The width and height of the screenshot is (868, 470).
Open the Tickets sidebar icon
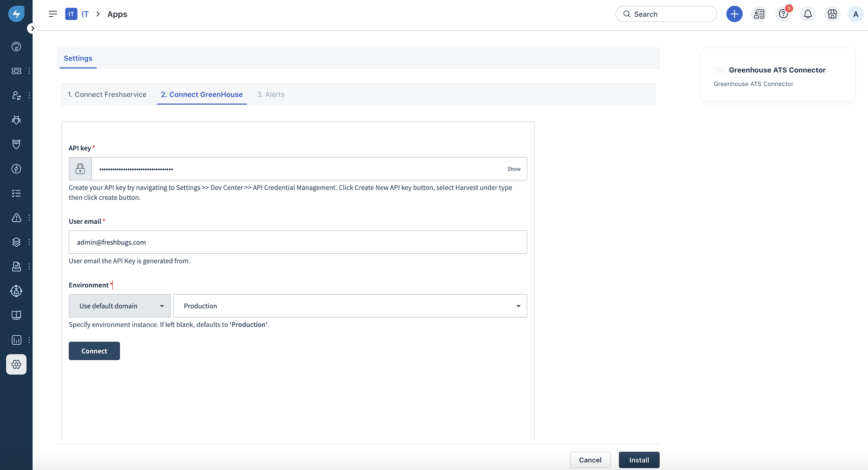(x=16, y=71)
